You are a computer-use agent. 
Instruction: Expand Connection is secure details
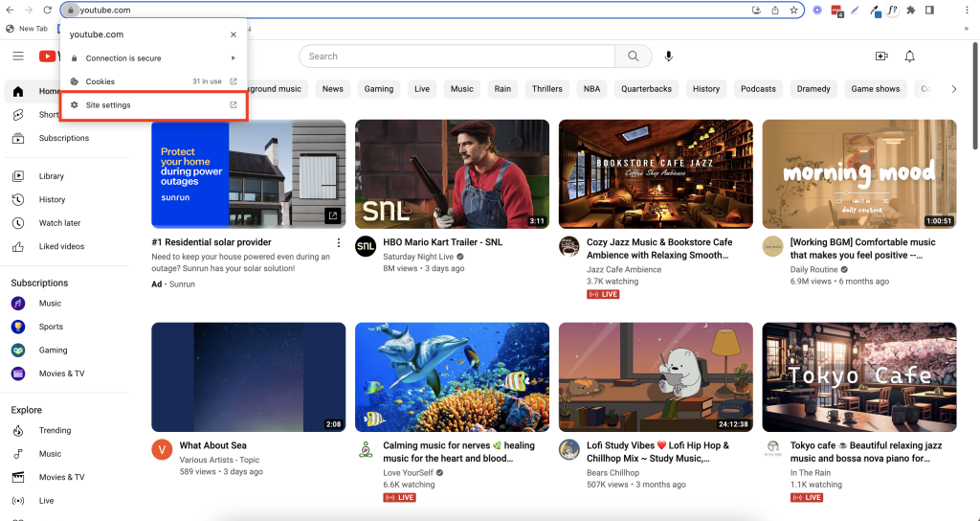pos(153,58)
